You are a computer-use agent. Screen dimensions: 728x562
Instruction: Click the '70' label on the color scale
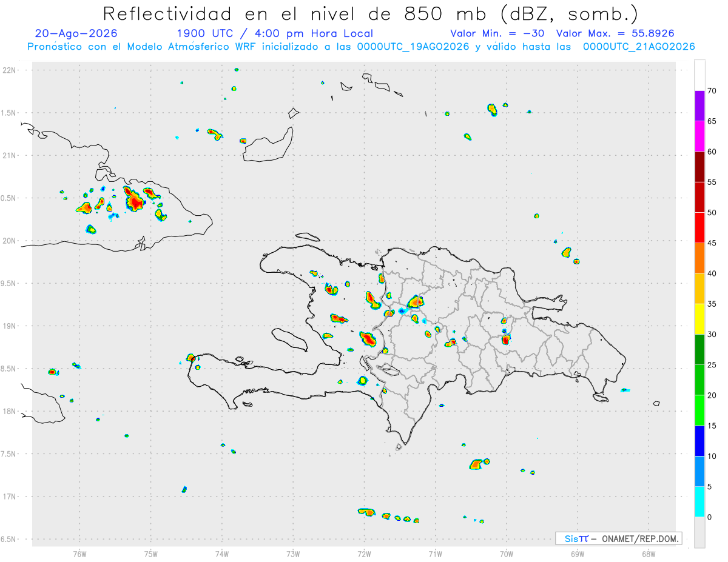(711, 91)
